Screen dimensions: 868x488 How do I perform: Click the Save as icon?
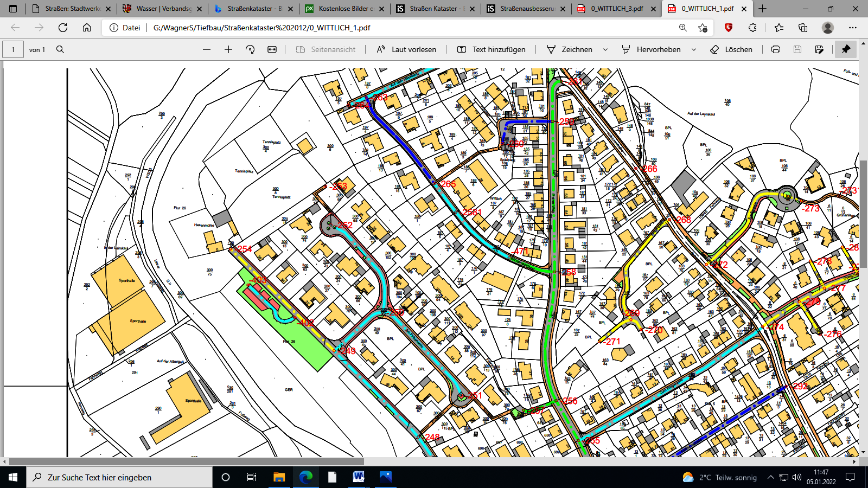819,49
